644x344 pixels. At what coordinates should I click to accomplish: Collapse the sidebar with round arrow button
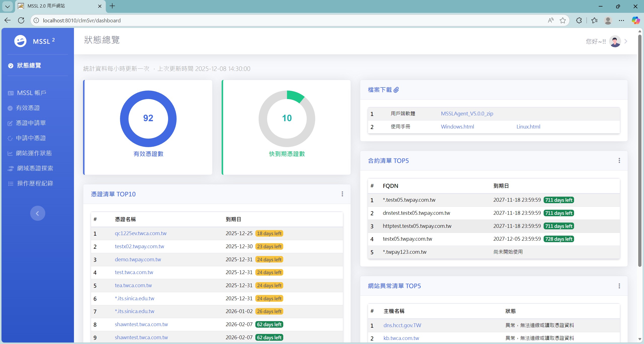point(37,213)
